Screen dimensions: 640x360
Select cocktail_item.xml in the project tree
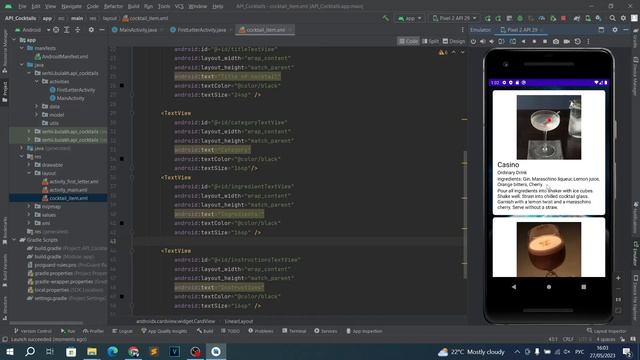64,198
